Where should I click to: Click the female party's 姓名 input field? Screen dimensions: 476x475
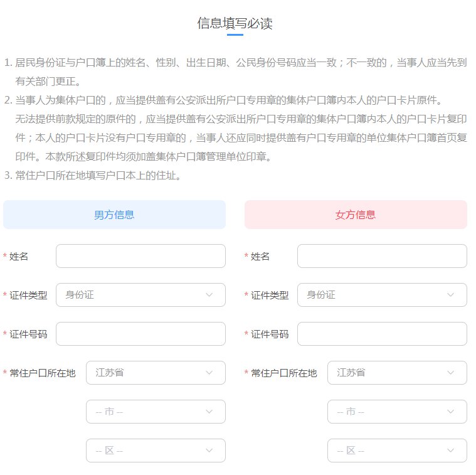382,256
